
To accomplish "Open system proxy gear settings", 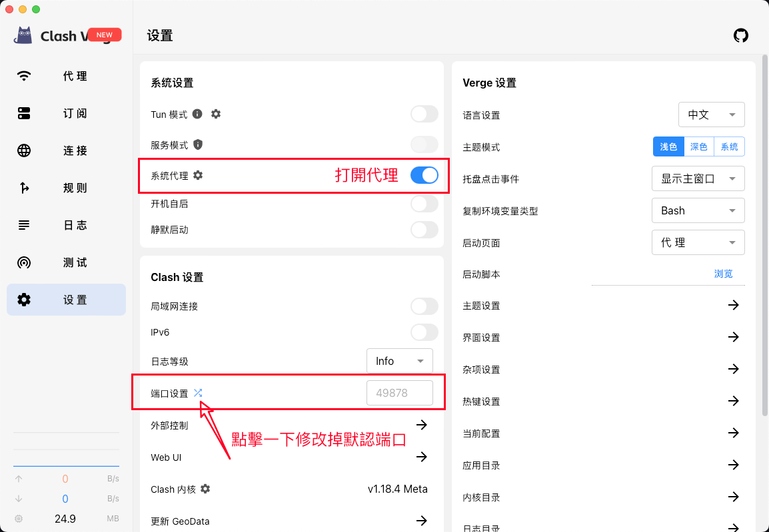I will [198, 175].
